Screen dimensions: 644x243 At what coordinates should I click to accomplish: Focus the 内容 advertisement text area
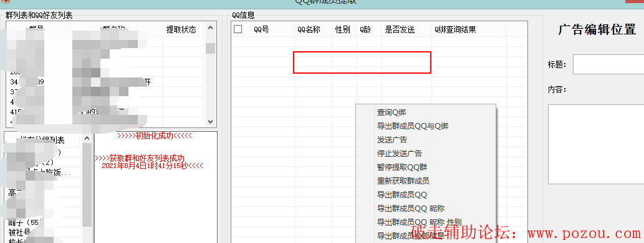click(x=596, y=144)
